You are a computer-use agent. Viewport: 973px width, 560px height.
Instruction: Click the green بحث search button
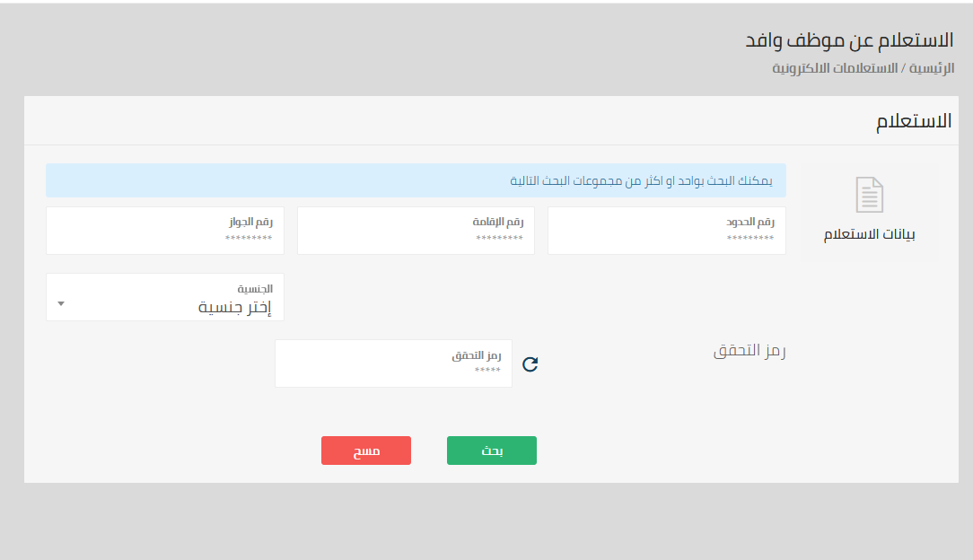(x=492, y=451)
